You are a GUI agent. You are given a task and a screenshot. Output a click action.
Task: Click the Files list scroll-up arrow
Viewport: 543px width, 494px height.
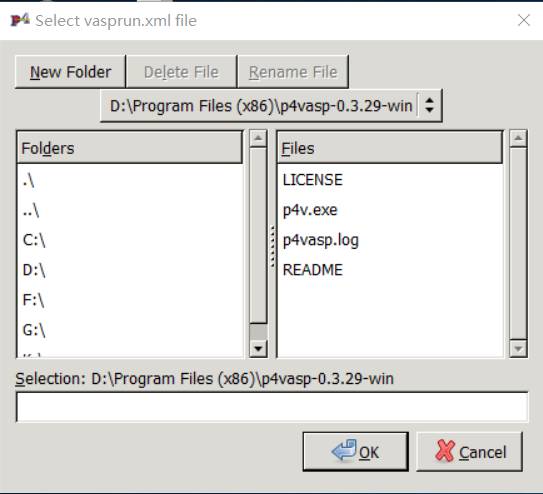click(518, 138)
